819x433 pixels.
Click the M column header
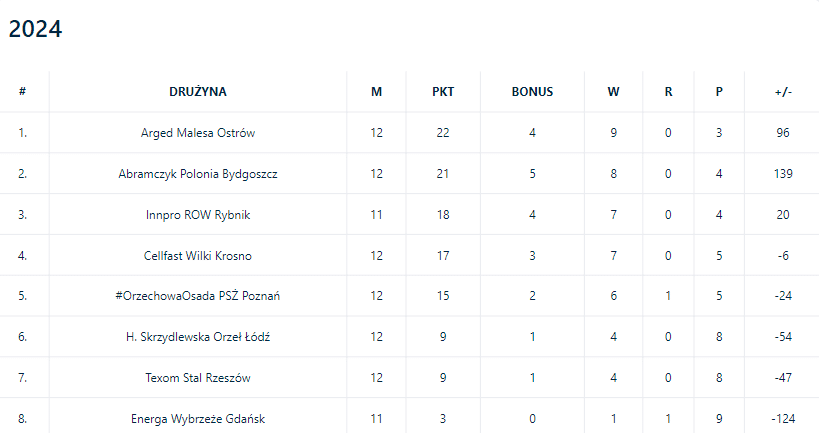coord(376,92)
